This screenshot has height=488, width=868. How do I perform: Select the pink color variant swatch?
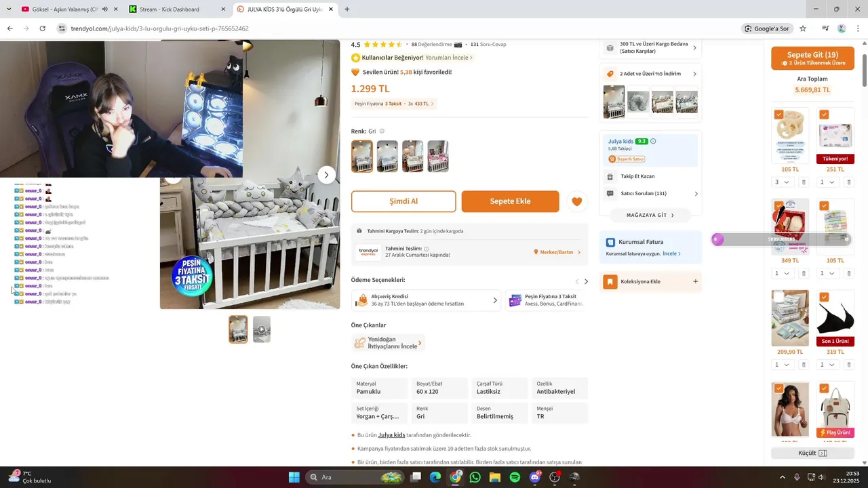pos(438,157)
